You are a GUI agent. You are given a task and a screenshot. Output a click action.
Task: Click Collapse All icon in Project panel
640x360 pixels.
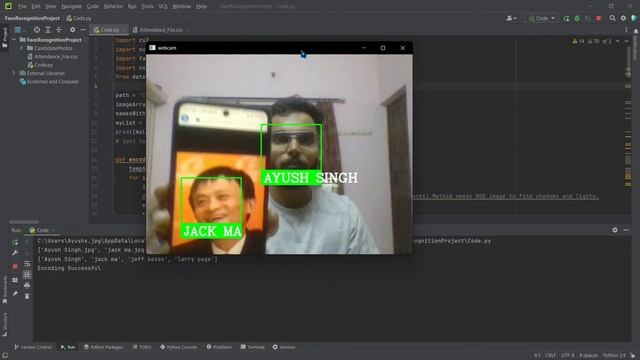[58, 30]
